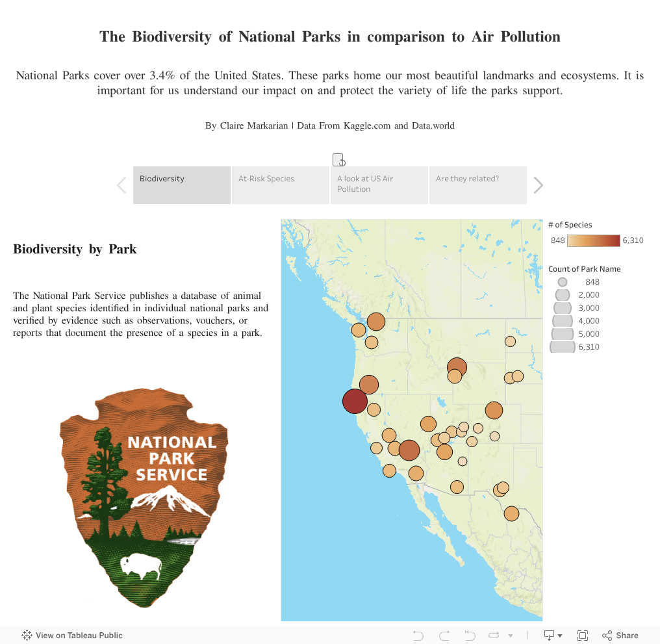This screenshot has height=644, width=660.
Task: Enter full screen mode
Action: 583,636
